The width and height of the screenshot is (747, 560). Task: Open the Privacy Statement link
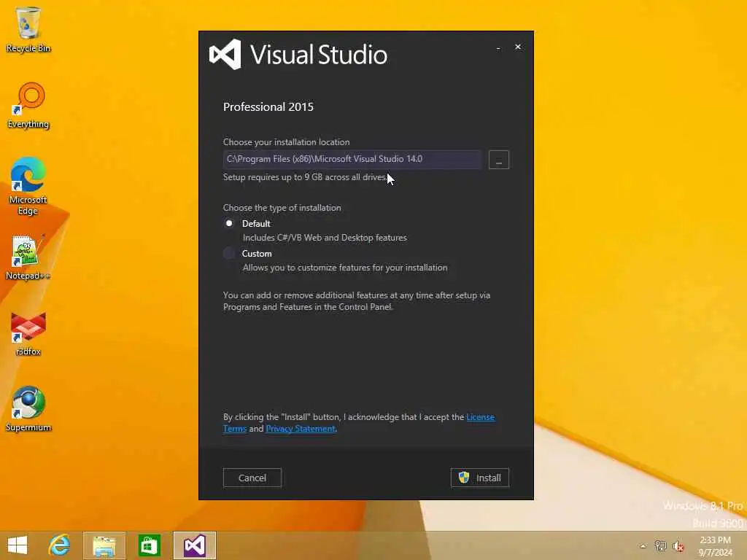(x=301, y=429)
